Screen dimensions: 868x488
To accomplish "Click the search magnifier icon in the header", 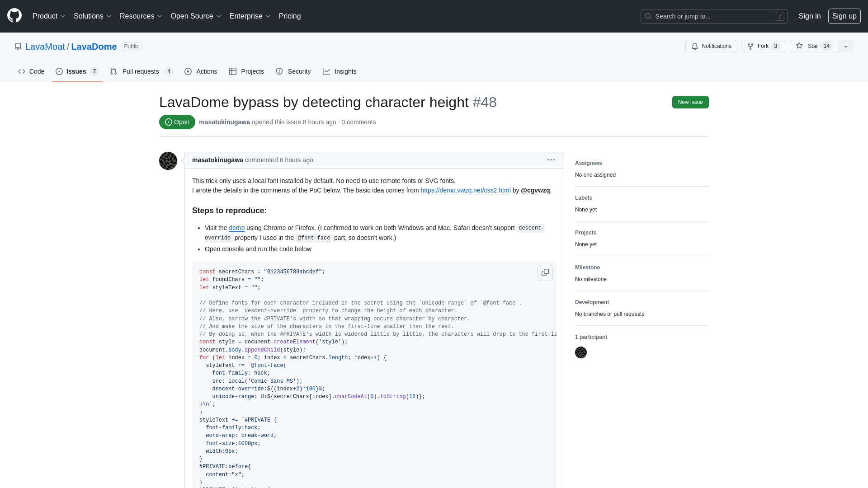I will (x=648, y=16).
